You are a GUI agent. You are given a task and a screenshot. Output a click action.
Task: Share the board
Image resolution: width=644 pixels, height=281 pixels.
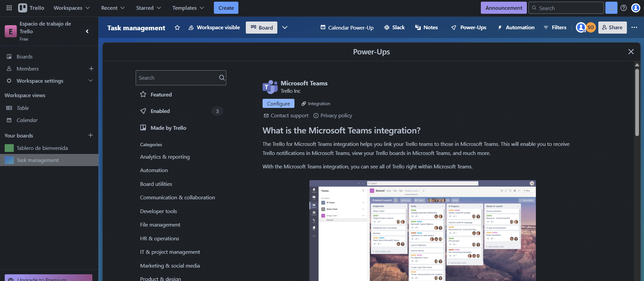tap(612, 28)
